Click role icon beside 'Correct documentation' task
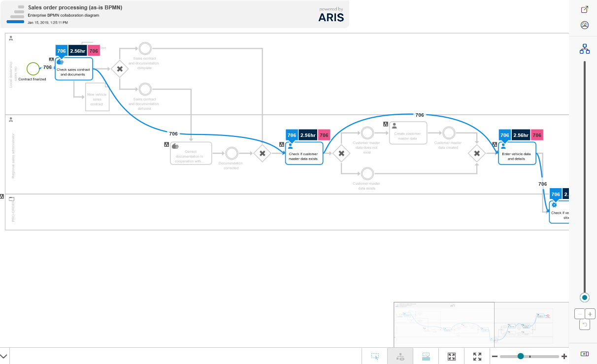 click(x=166, y=145)
